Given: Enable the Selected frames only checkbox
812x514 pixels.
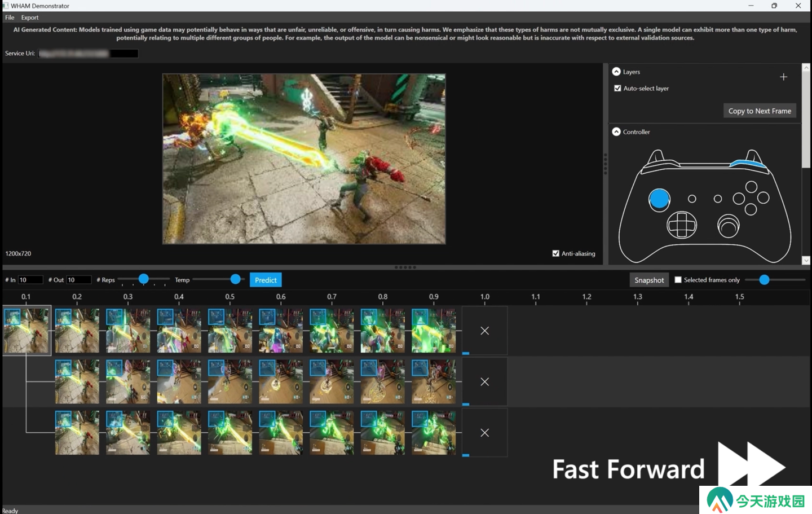Looking at the screenshot, I should (678, 279).
